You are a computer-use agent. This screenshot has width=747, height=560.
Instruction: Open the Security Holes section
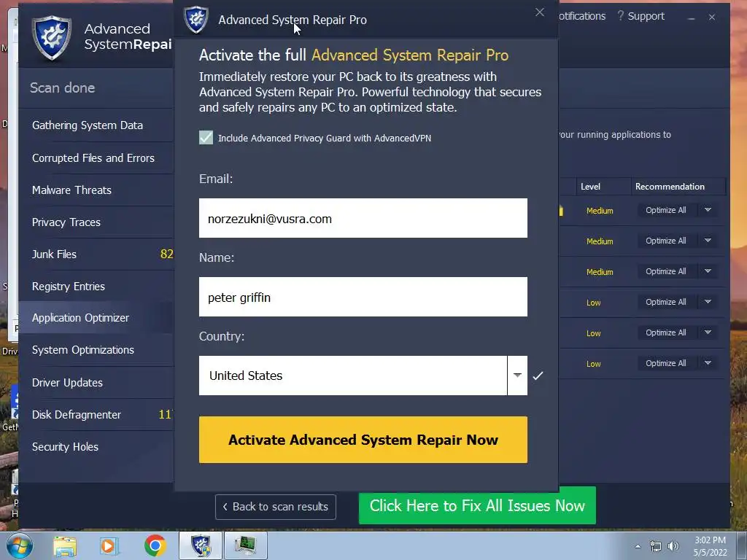96,447
